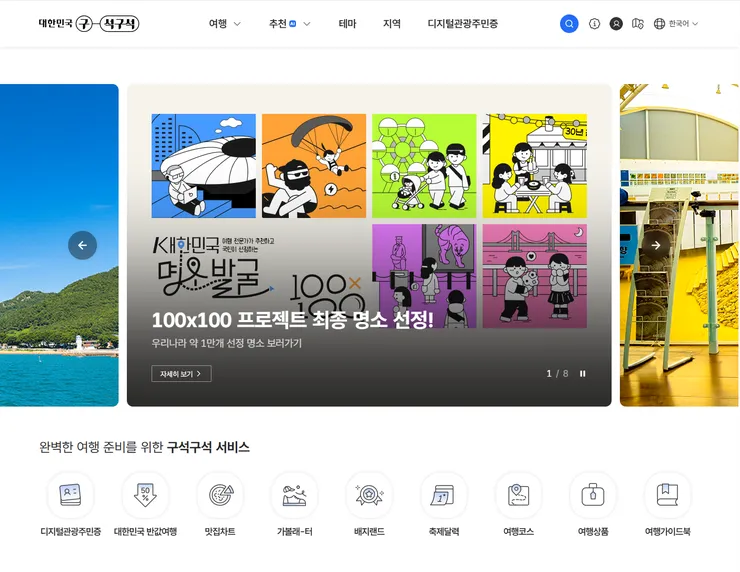Click the 맛집차트 label
Viewport: 740px width, 572px height.
(220, 531)
